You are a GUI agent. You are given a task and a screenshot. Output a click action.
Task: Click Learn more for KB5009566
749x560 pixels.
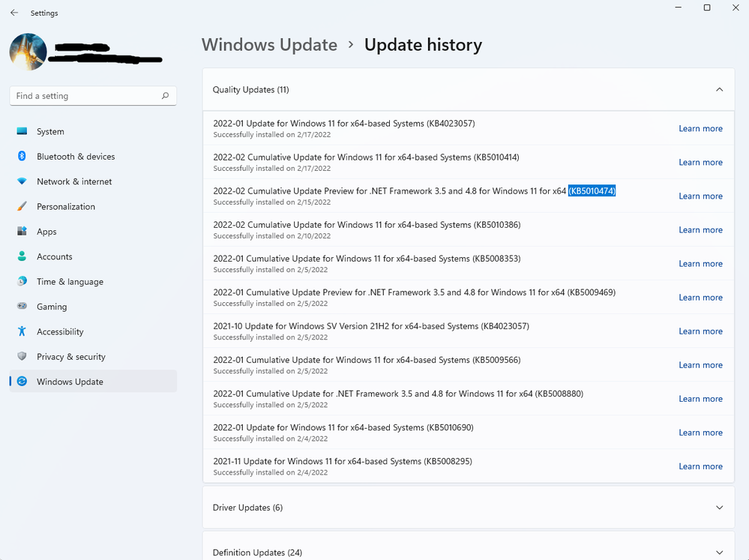[x=701, y=365]
